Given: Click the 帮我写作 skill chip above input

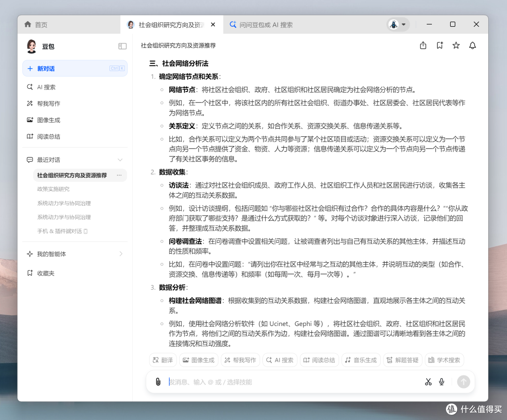Looking at the screenshot, I should pyautogui.click(x=240, y=360).
